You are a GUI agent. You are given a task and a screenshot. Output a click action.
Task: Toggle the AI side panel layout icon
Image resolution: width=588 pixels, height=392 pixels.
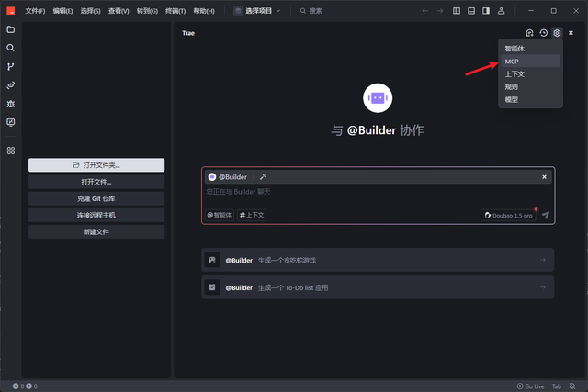tap(486, 11)
